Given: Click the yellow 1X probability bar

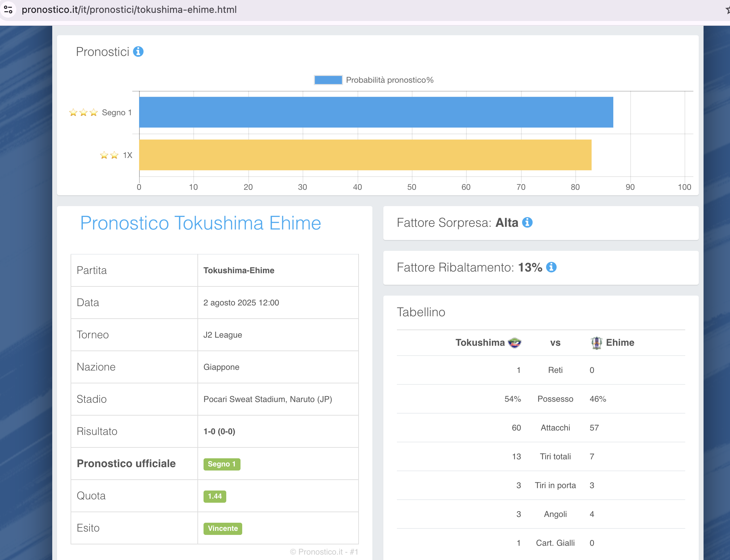Looking at the screenshot, I should pos(365,155).
